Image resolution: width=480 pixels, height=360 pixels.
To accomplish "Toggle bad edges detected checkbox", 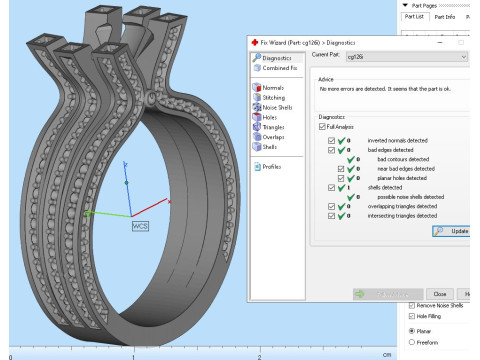I will (x=331, y=150).
